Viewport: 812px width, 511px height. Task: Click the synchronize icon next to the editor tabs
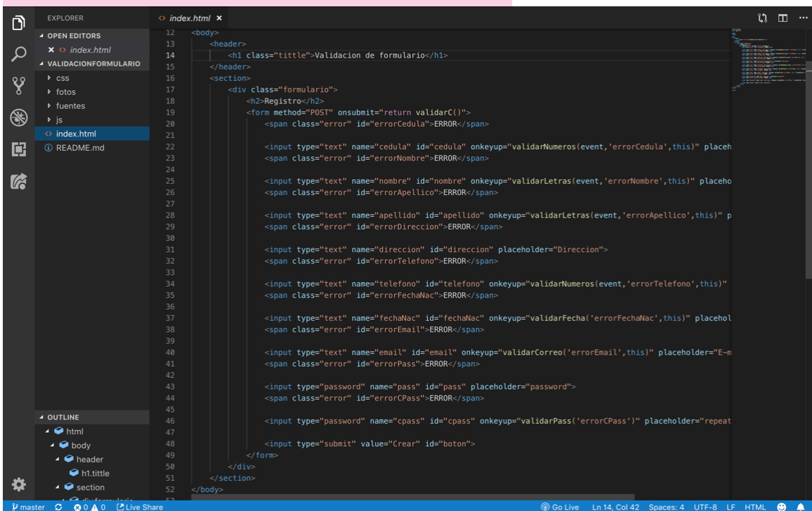[762, 18]
